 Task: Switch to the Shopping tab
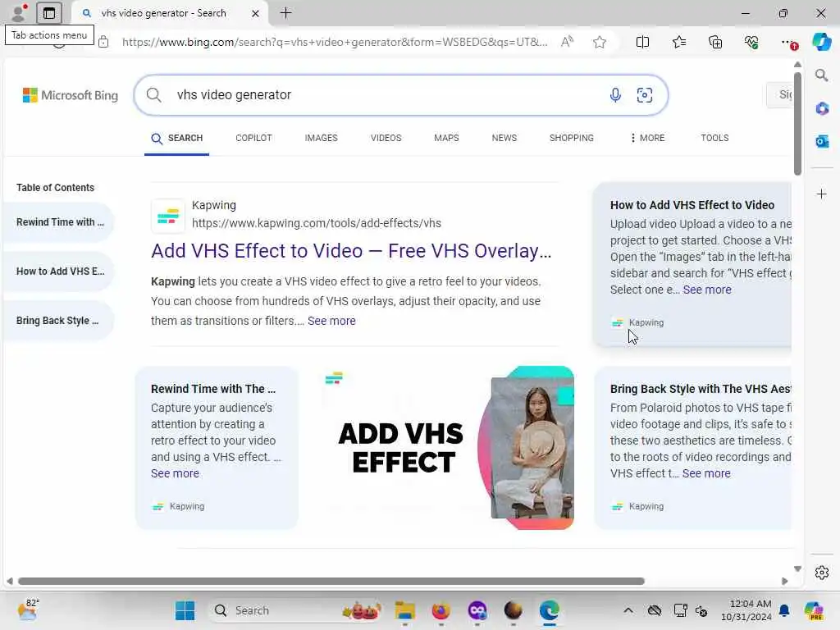click(571, 138)
